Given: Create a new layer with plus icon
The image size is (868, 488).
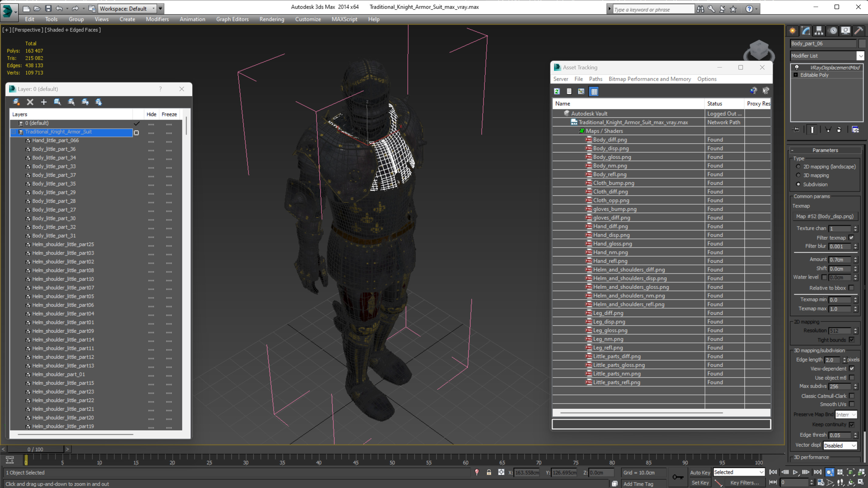Looking at the screenshot, I should pyautogui.click(x=44, y=102).
